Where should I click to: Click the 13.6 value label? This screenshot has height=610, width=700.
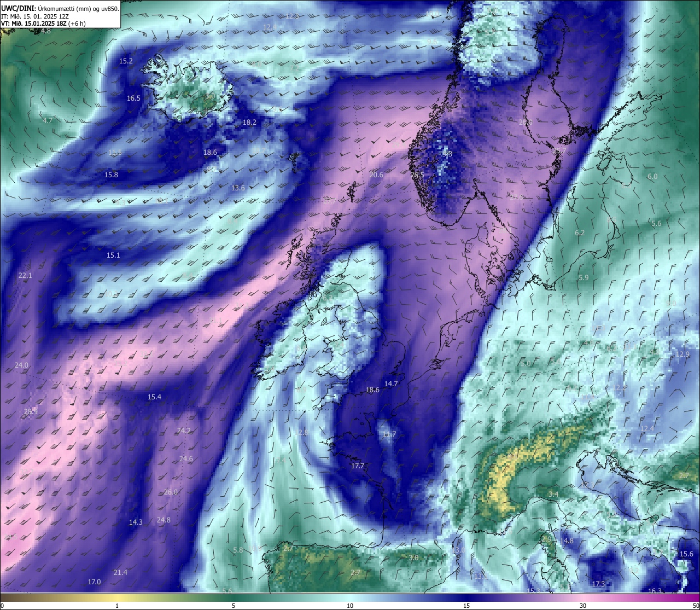click(x=238, y=188)
